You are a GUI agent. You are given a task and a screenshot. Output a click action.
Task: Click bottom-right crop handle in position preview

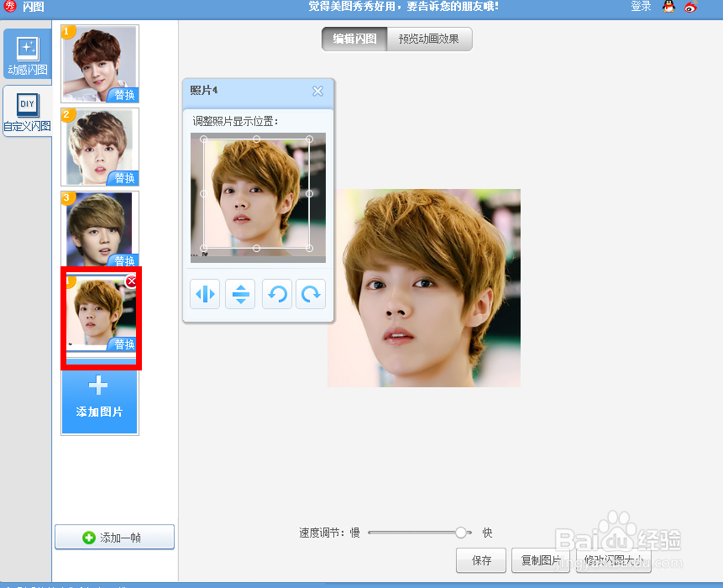[x=309, y=248]
